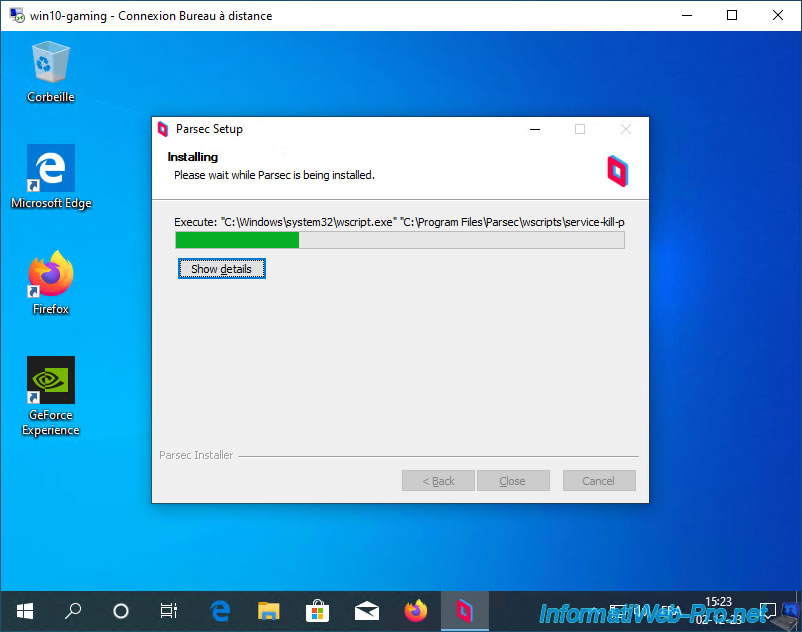Open the taskbar search magnifier
802x632 pixels.
tap(73, 611)
